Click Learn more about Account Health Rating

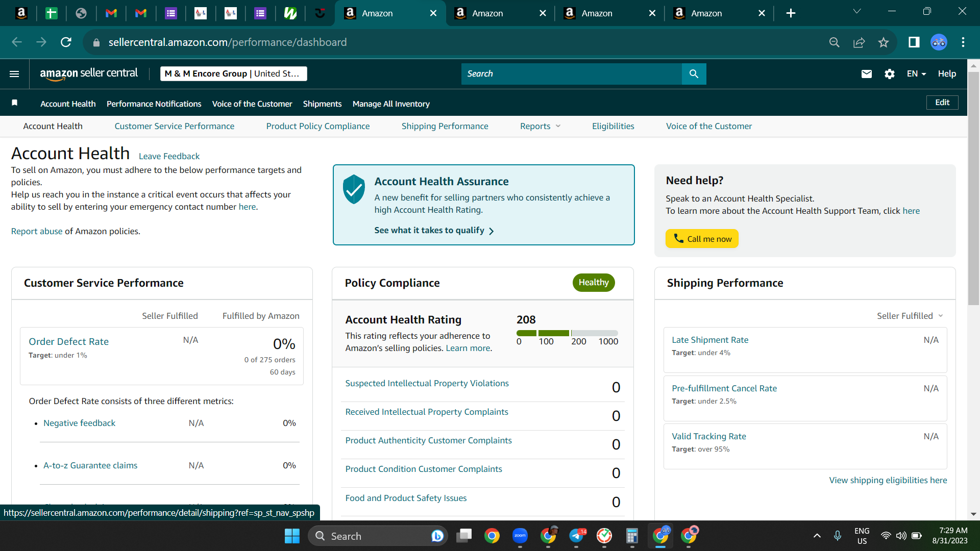[468, 348]
